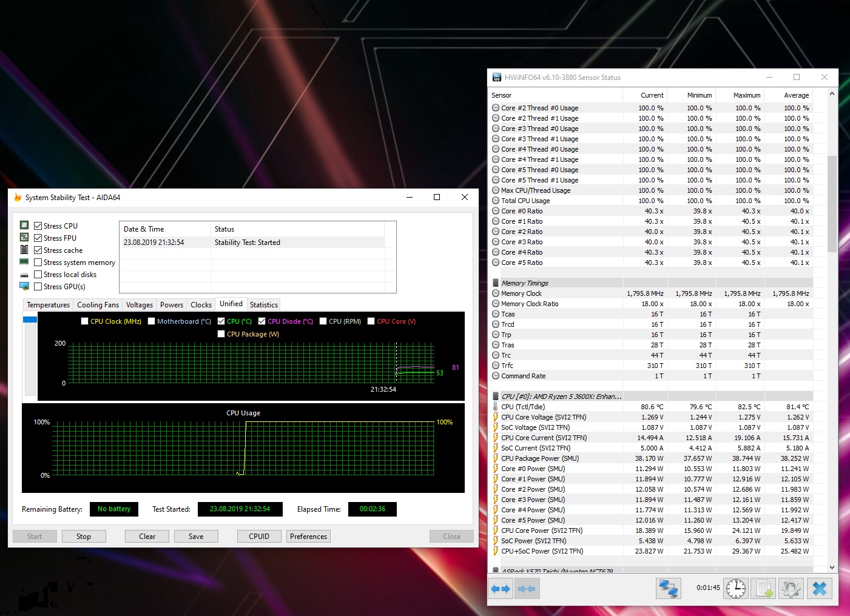Click HWiNFO expand columns blue arrows icon
Image resolution: width=850 pixels, height=616 pixels.
pos(501,589)
